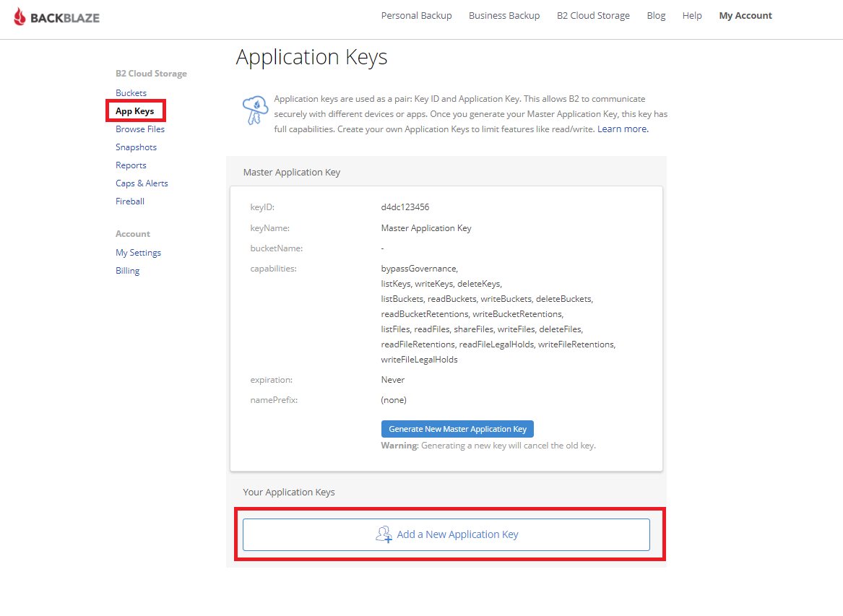
Task: Open My Settings under Account
Action: [138, 253]
